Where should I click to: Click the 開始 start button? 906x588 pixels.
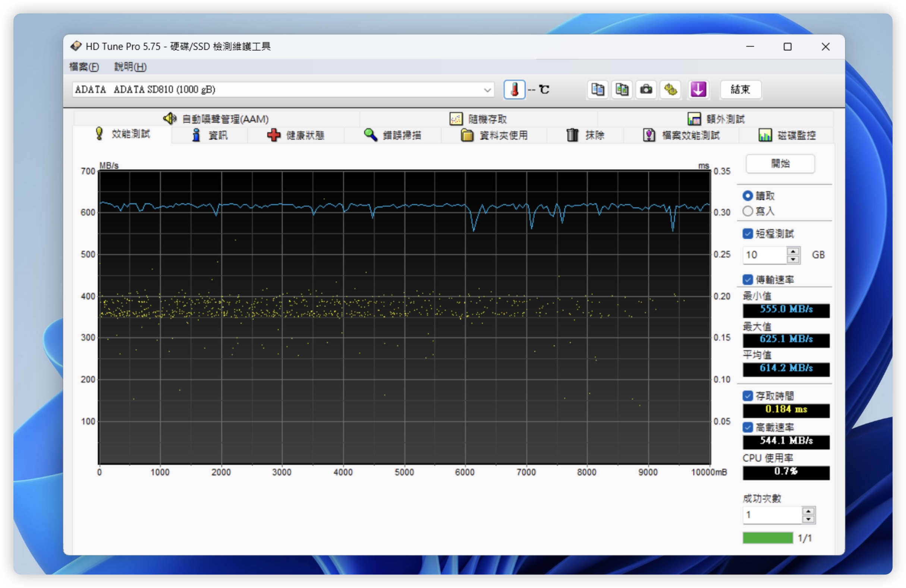[780, 164]
